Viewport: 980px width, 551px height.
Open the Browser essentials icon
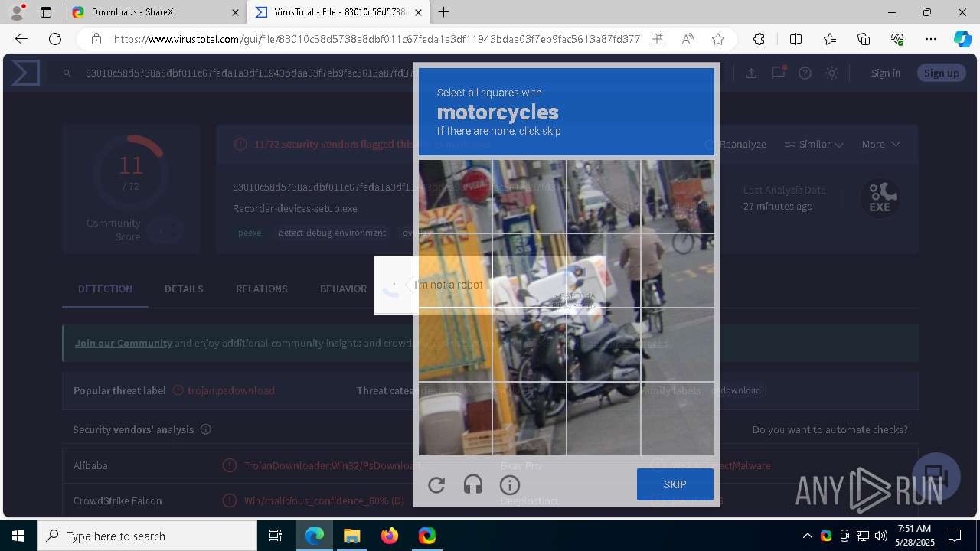point(897,39)
